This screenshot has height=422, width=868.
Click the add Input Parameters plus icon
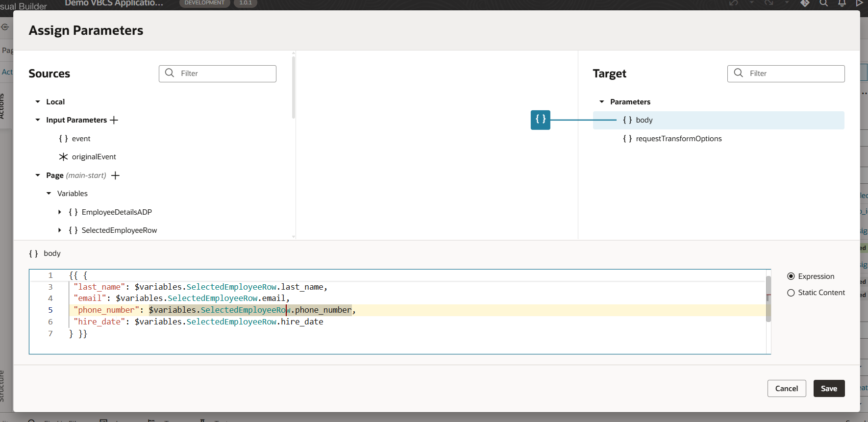114,120
